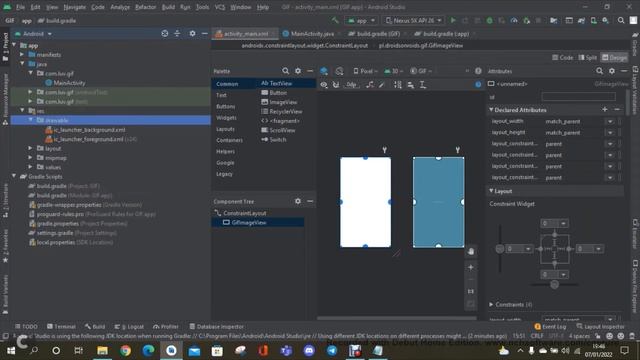Search attributes with magnifier icon
This screenshot has width=640, height=360.
[599, 71]
